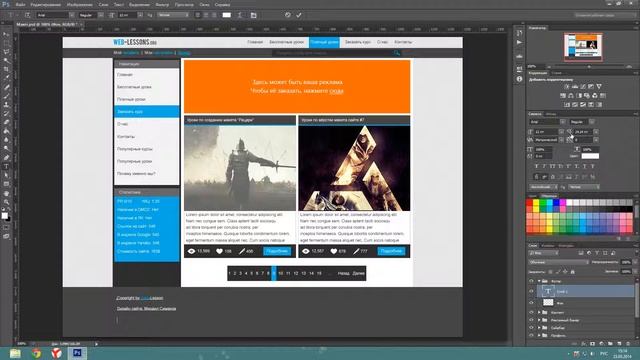The height and width of the screenshot is (360, 640).
Task: Add a layer mask from the Layers panel
Action: coord(592,344)
